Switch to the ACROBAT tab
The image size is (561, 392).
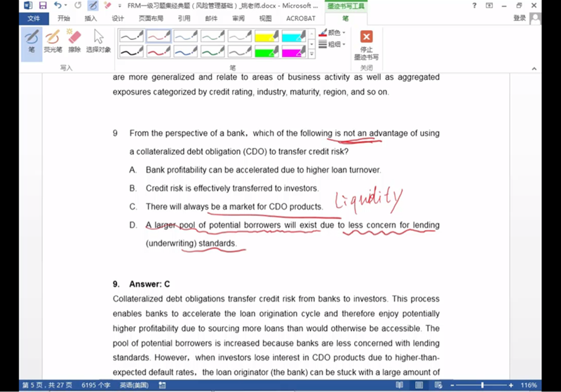pyautogui.click(x=301, y=18)
